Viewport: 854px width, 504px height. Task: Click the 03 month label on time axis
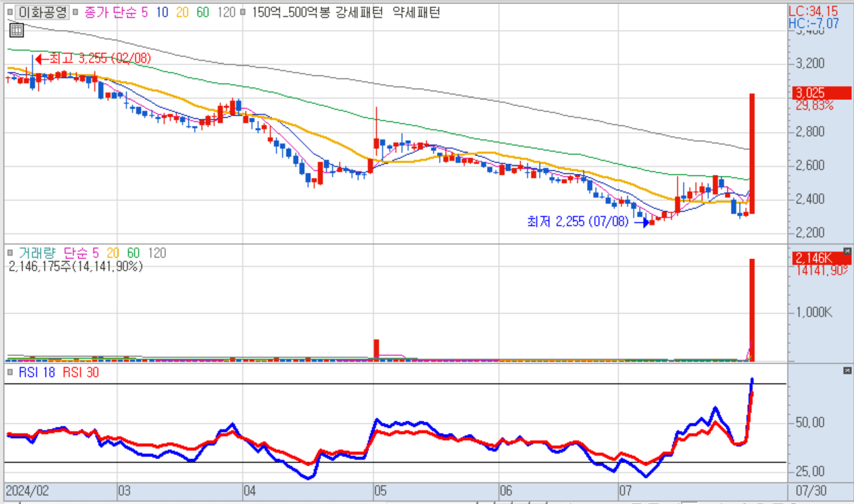pyautogui.click(x=125, y=490)
